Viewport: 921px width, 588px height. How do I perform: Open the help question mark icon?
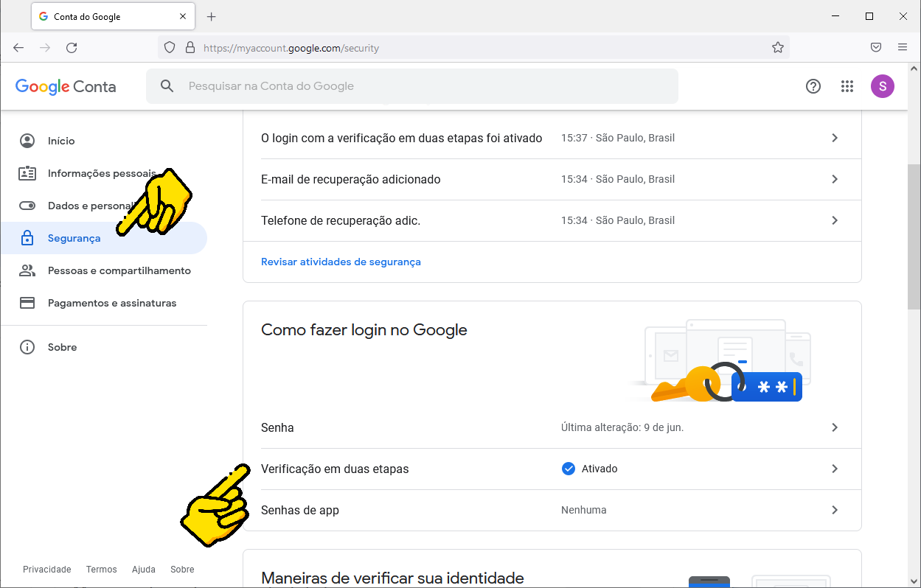[x=813, y=86]
